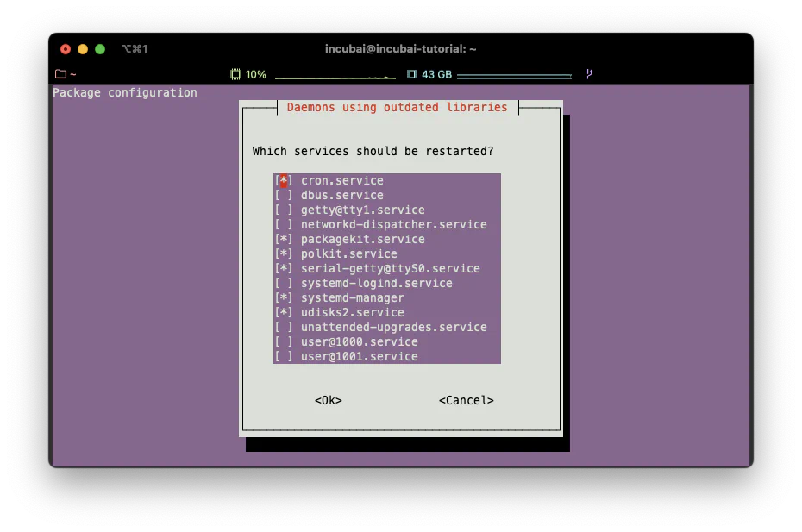Click the folder icon in the status bar
Image resolution: width=802 pixels, height=532 pixels.
click(61, 74)
